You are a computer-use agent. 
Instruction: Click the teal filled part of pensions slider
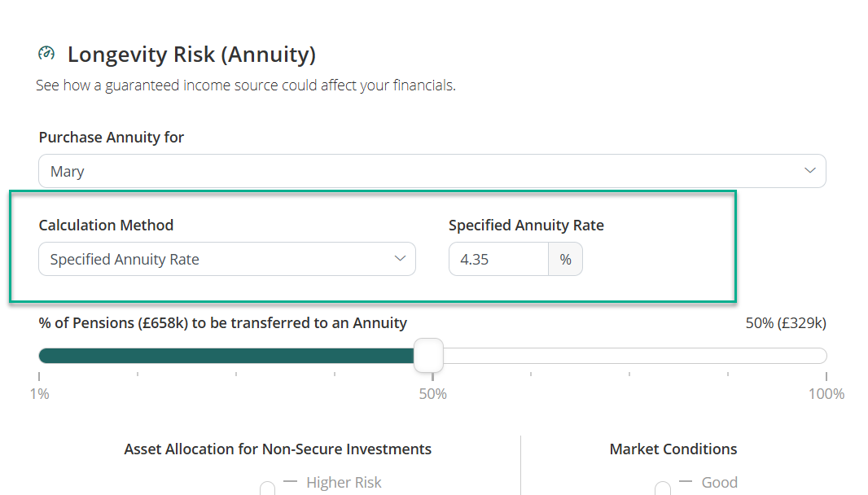click(x=228, y=356)
